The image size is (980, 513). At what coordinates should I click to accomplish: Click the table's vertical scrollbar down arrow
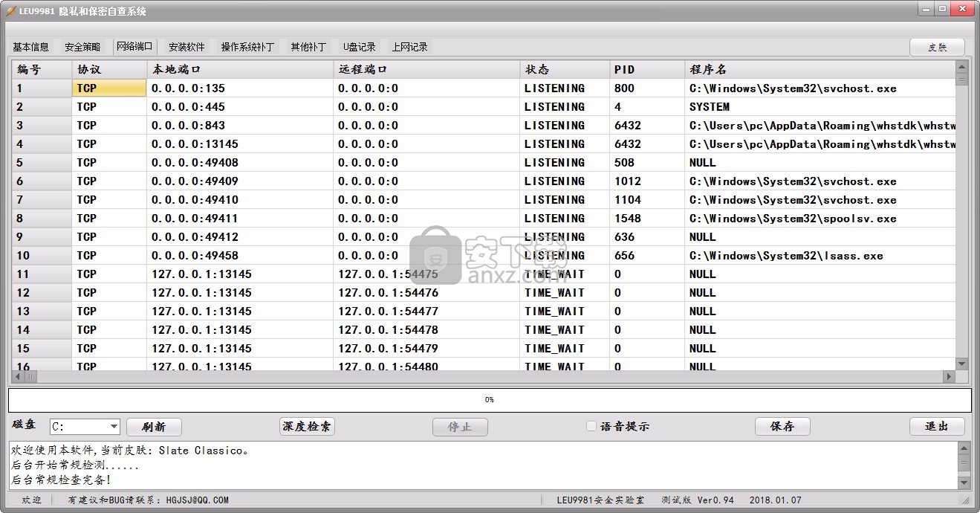click(x=961, y=364)
